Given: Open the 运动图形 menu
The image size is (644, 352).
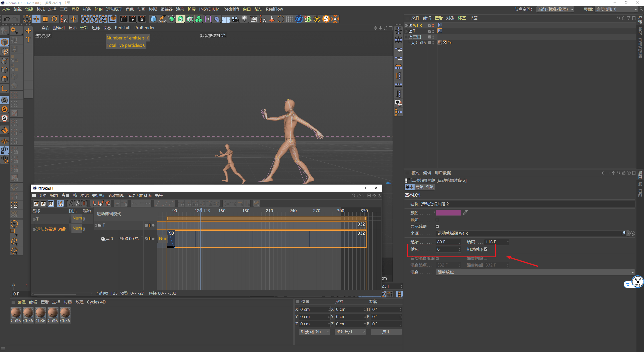Looking at the screenshot, I should (114, 9).
